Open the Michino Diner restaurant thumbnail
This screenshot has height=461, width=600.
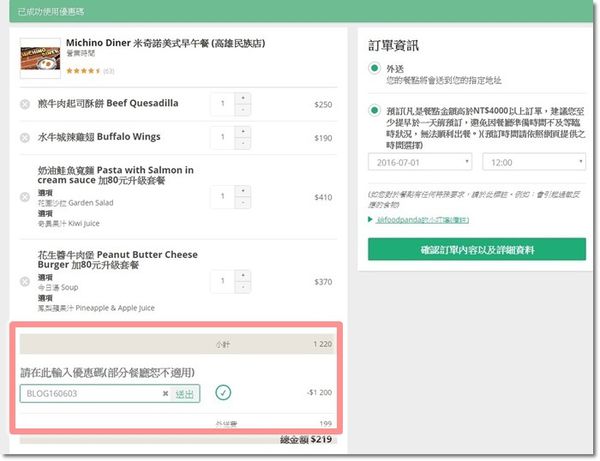[40, 58]
